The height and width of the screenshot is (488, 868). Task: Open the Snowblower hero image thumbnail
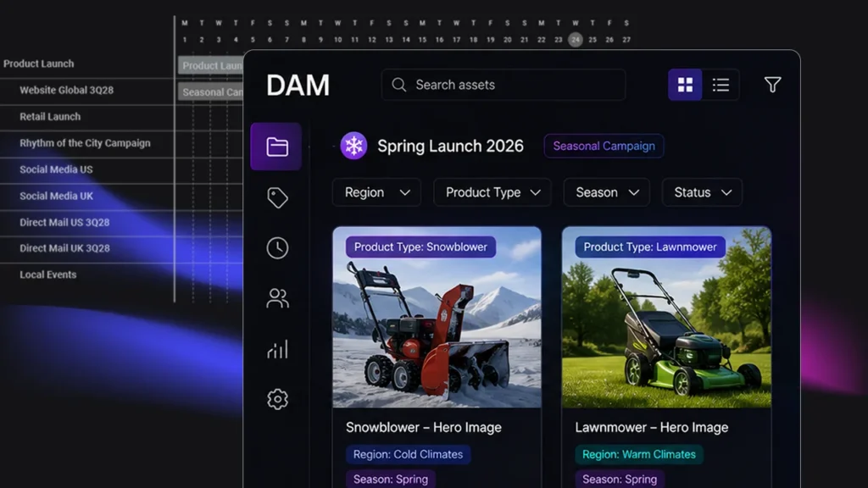437,317
